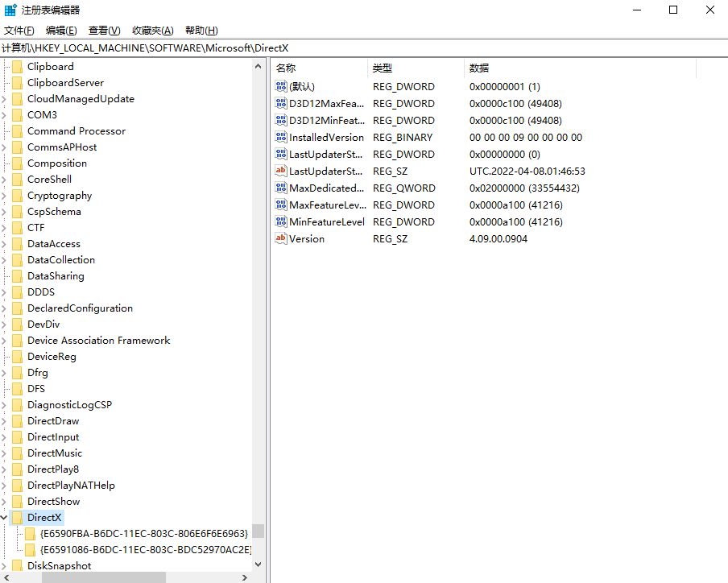Maximize the Registry Editor window
The height and width of the screenshot is (583, 728).
[673, 10]
